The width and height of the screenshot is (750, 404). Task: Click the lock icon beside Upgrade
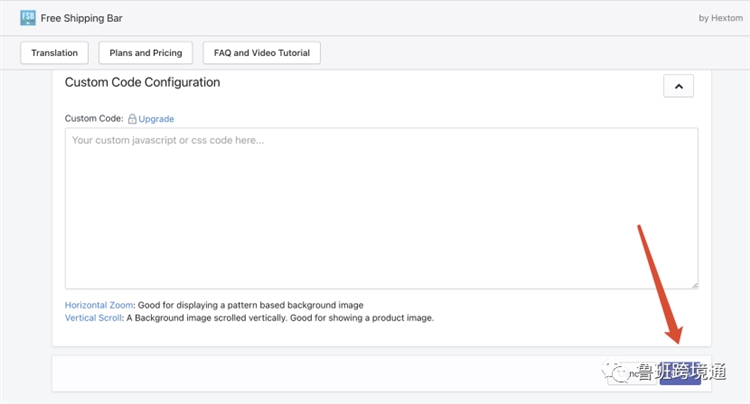click(132, 119)
